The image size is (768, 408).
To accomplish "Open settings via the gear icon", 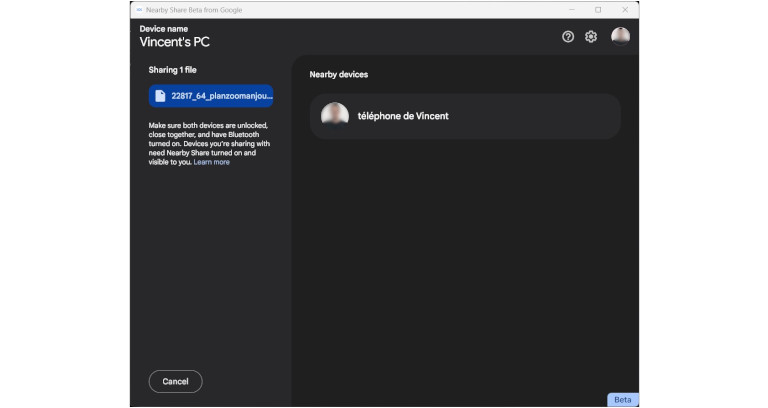I will point(591,36).
